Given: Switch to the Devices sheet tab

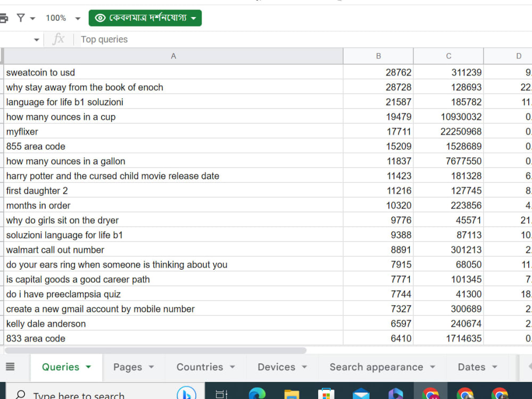Looking at the screenshot, I should coord(277,367).
